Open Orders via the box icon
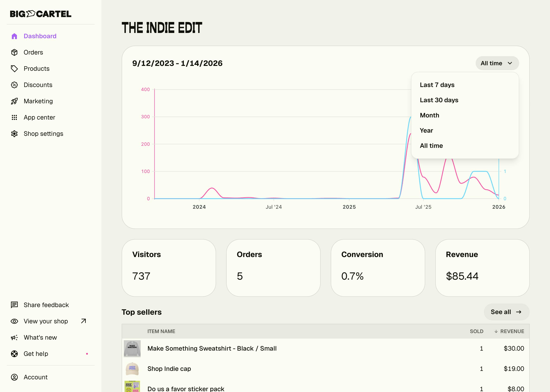 [x=14, y=52]
